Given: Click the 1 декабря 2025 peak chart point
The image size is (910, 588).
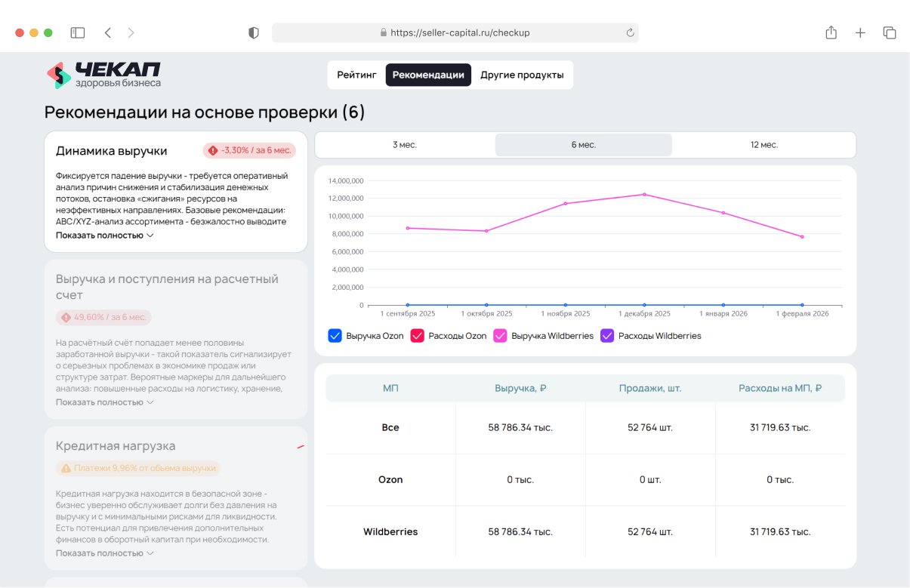Looking at the screenshot, I should [x=644, y=195].
